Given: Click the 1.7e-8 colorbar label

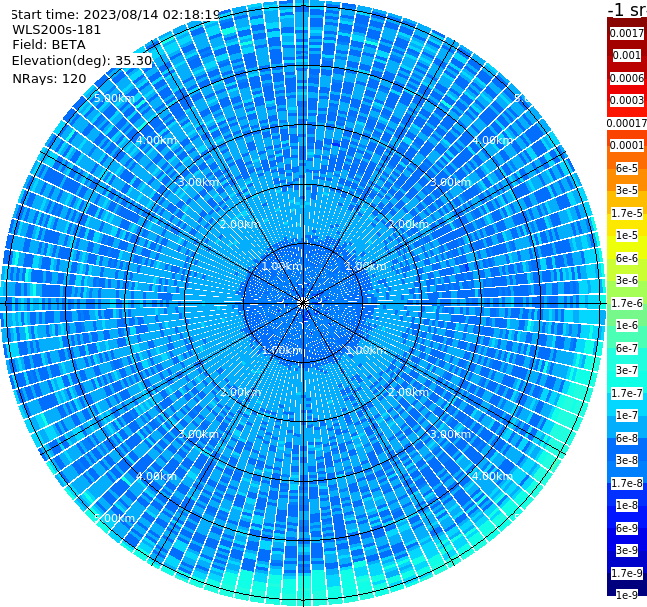Looking at the screenshot, I should tap(627, 483).
